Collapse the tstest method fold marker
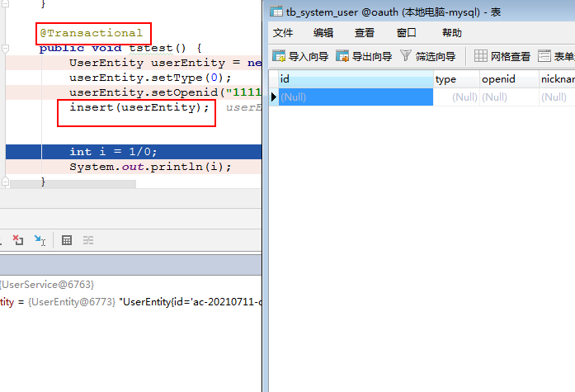 pyautogui.click(x=5, y=48)
